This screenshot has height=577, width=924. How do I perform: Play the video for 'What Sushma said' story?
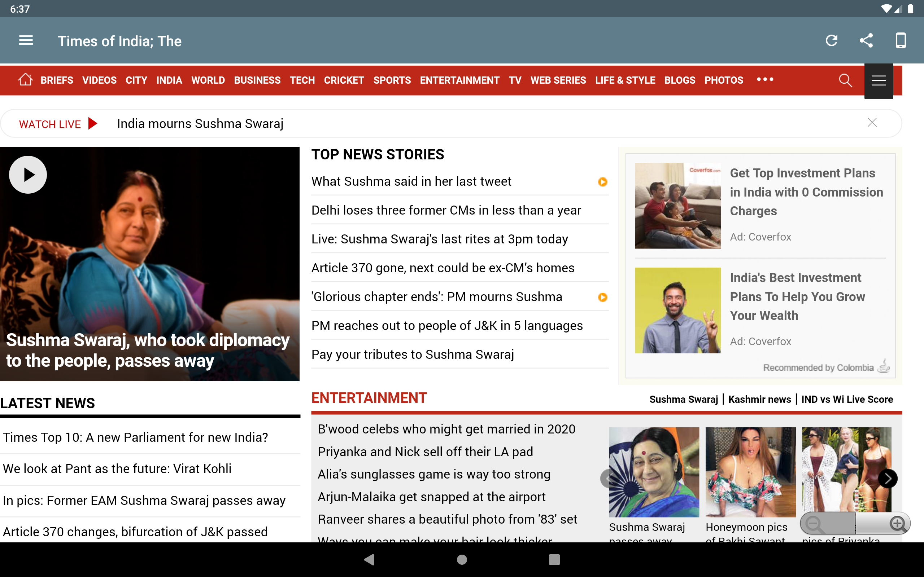(x=602, y=182)
